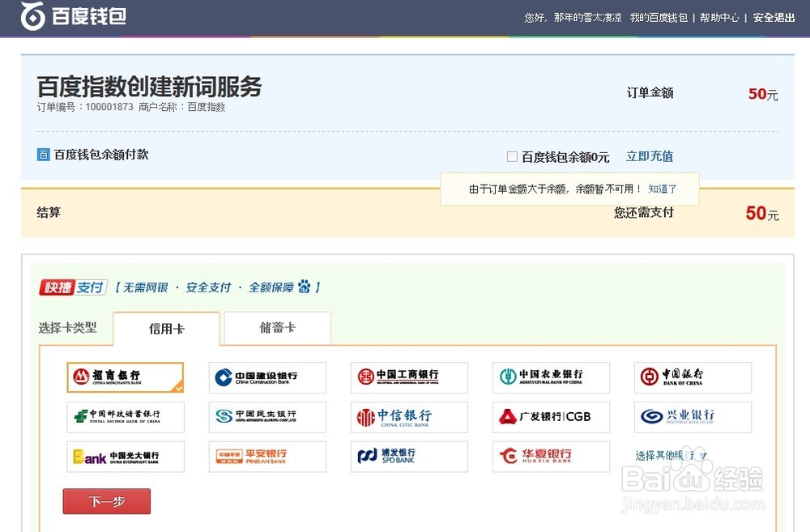Dismiss tooltip via 知道了 link

663,189
